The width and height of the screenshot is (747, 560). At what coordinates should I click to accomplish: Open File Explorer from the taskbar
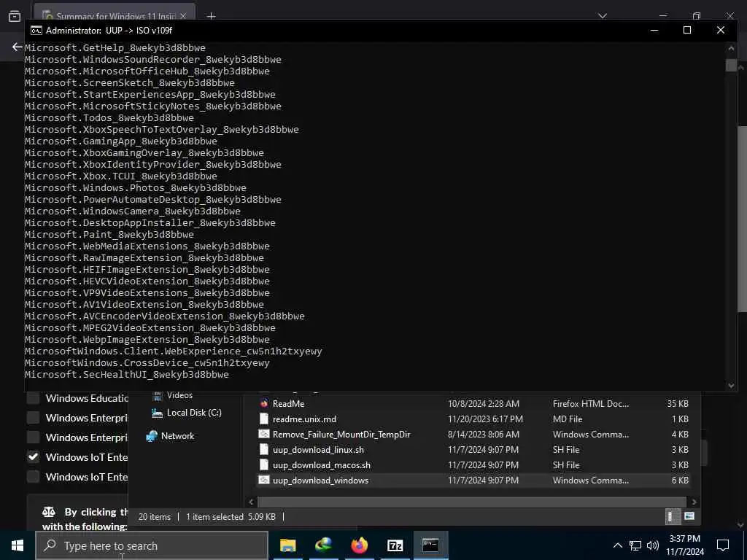point(287,545)
